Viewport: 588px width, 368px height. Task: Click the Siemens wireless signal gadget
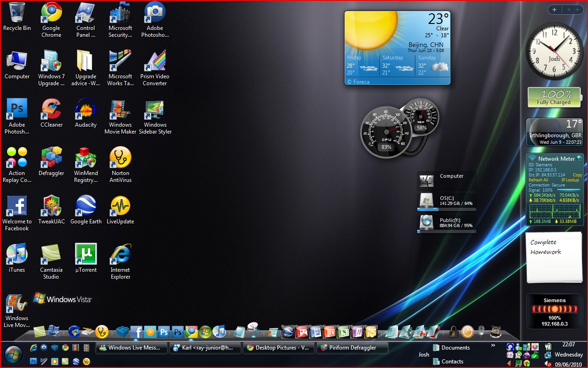(554, 312)
